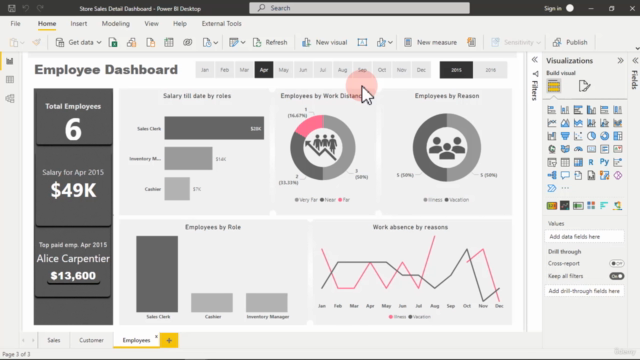Click the Publish button
640x360 pixels.
pos(570,42)
